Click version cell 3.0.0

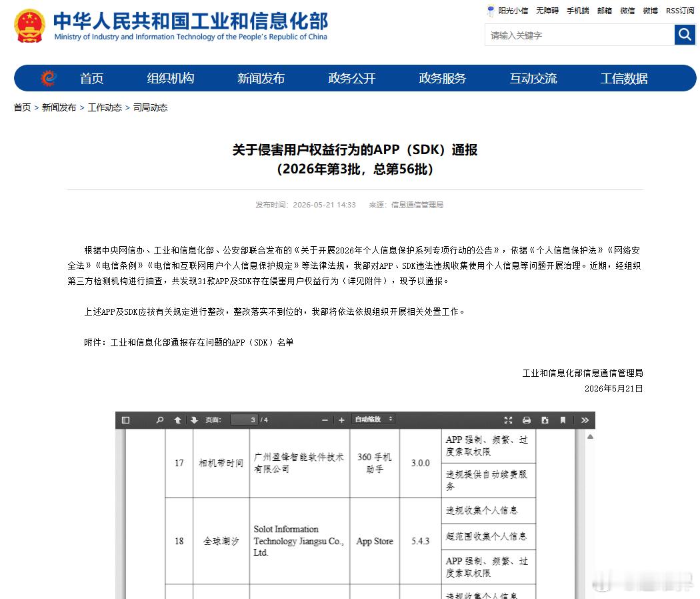click(420, 463)
